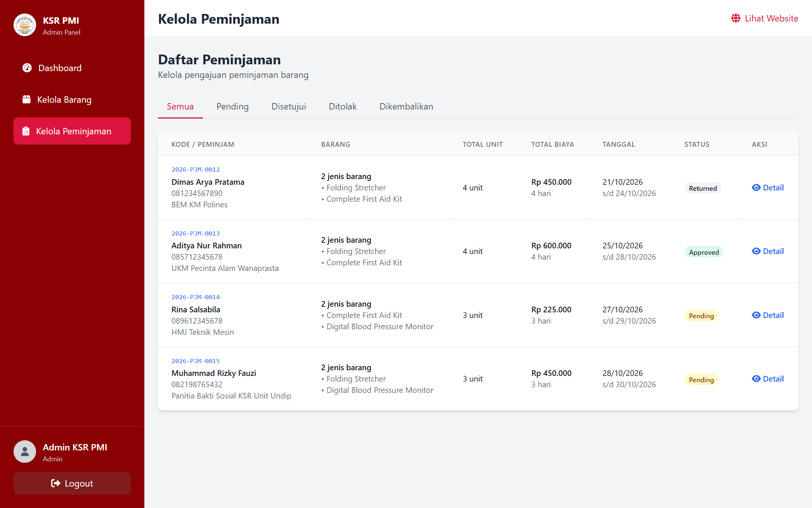Click the TOTAL BIAYA column header
The image size is (812, 508).
click(x=552, y=144)
